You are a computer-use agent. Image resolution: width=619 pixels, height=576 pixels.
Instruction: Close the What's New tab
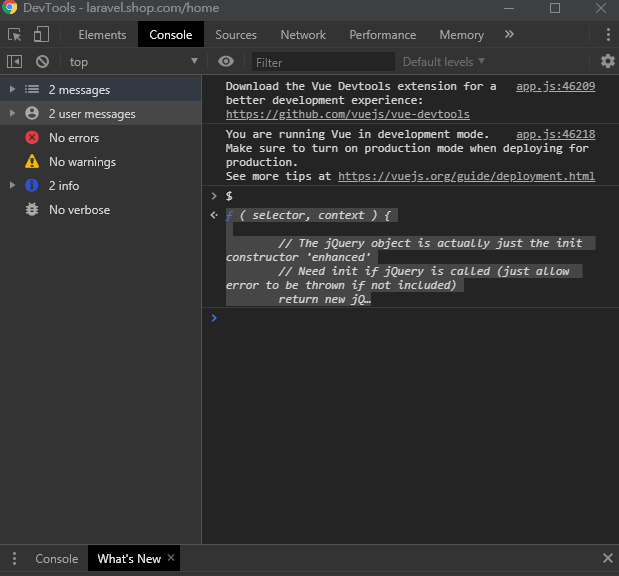point(171,557)
